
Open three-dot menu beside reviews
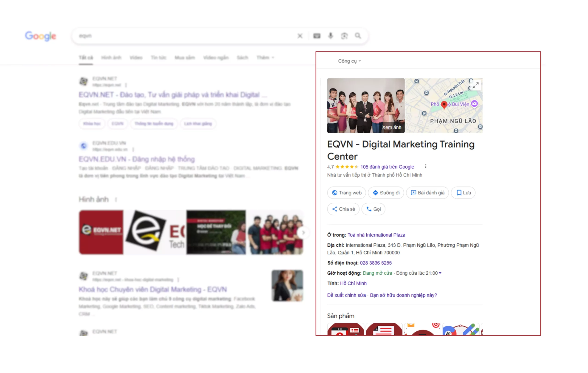click(426, 166)
